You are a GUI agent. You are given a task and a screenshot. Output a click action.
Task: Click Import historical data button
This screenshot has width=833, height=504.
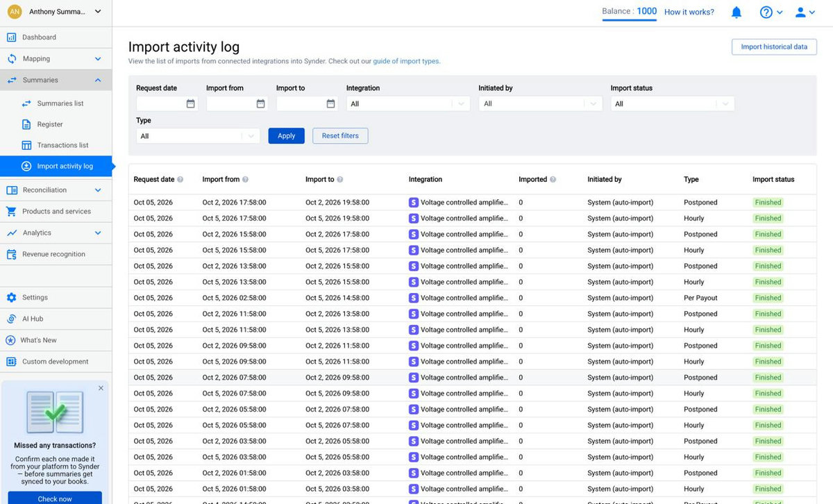[774, 47]
